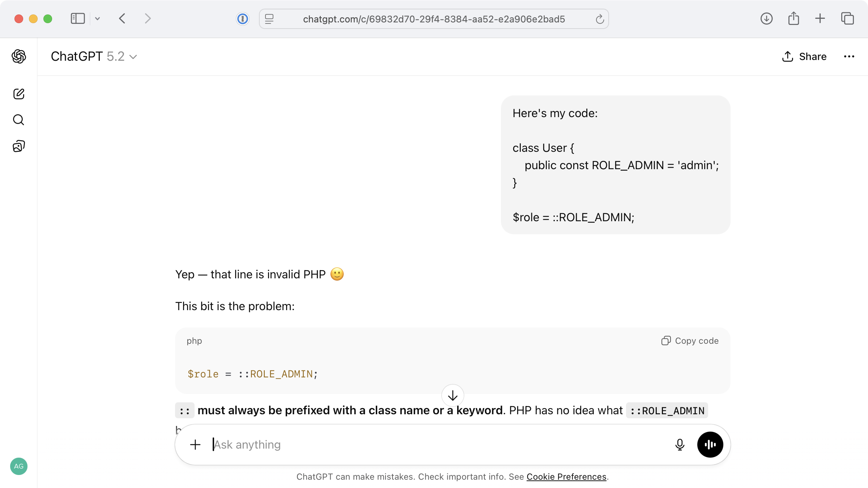Start a new chat with compose icon

(x=19, y=94)
